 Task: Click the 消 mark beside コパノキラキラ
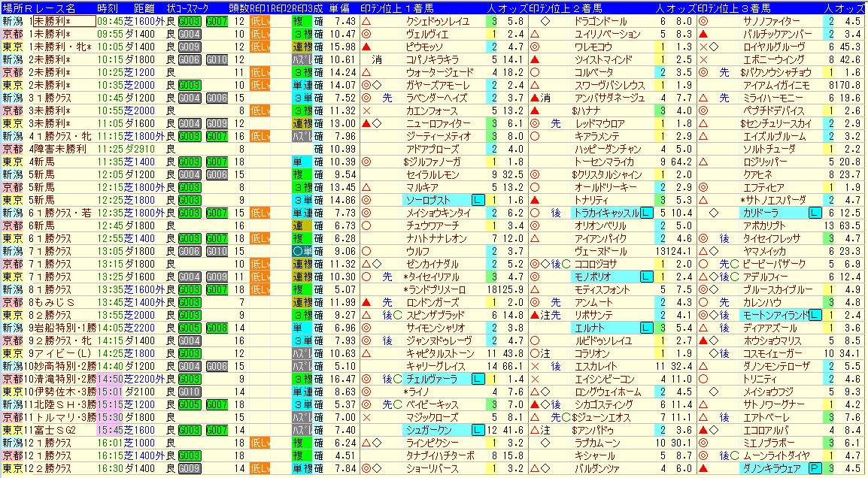[376, 60]
